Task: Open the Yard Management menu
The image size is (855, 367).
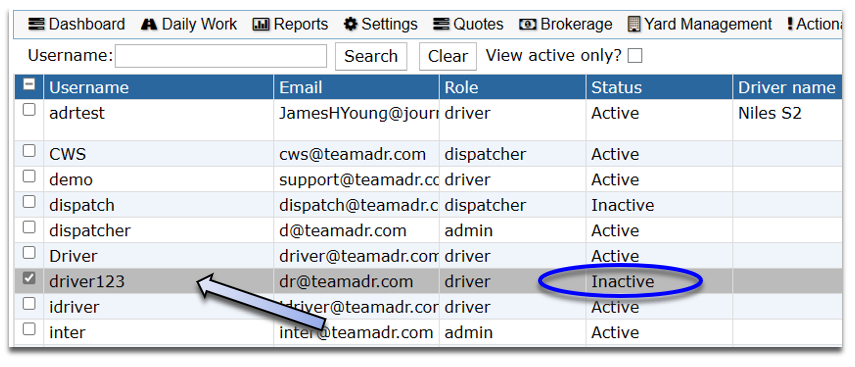Action: [700, 25]
